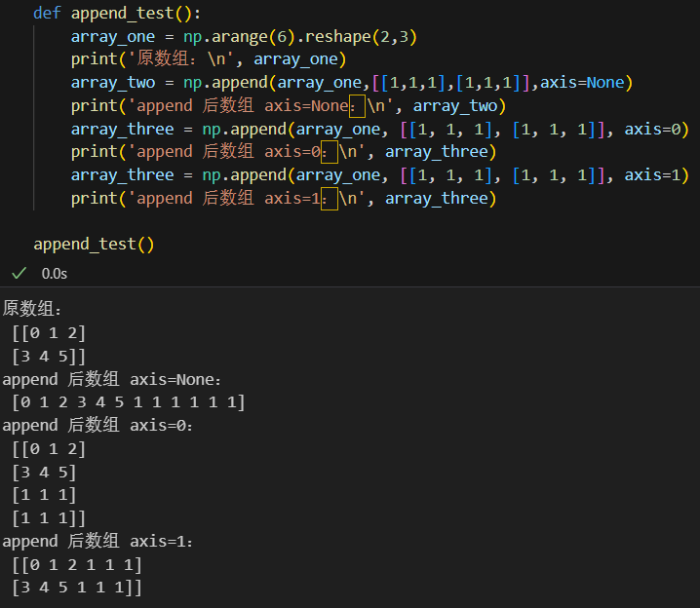Click the 'append 后数组 axis=1:' output heading
Image resolution: width=700 pixels, height=608 pixels.
point(97,542)
